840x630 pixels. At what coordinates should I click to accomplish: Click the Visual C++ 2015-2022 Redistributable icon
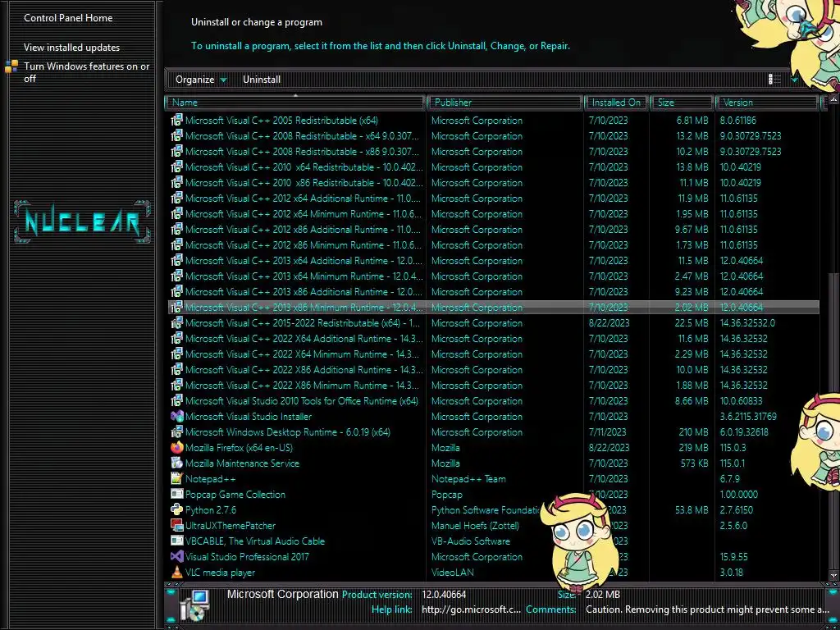coord(177,323)
